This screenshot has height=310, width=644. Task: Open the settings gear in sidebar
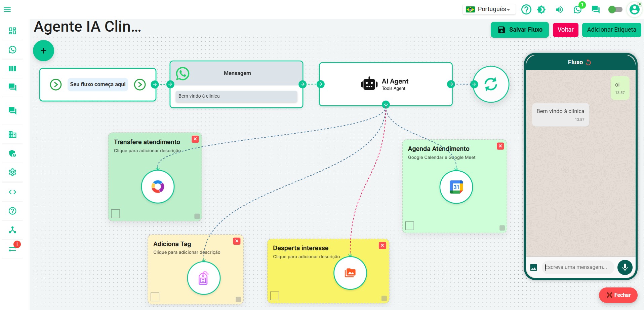12,172
